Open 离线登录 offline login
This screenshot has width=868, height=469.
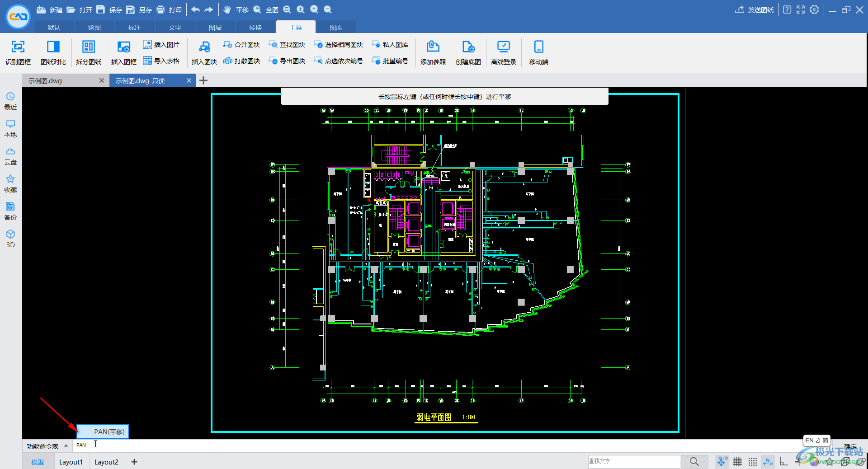coord(504,52)
